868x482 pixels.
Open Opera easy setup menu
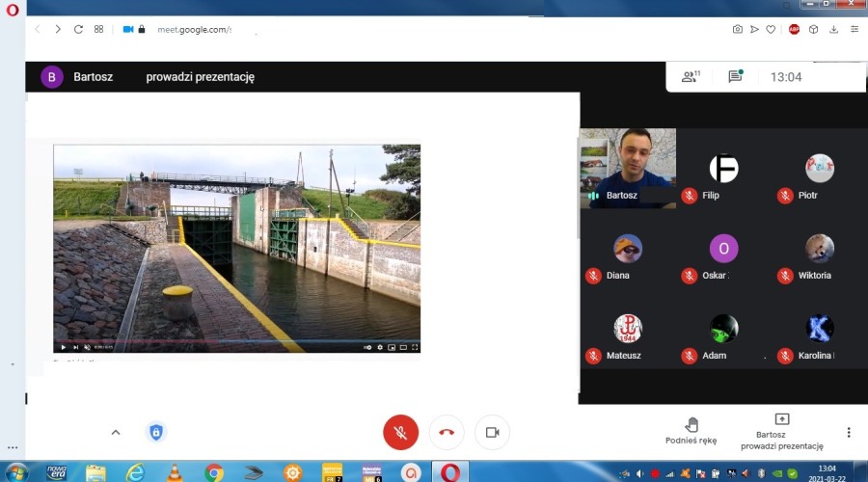click(854, 29)
